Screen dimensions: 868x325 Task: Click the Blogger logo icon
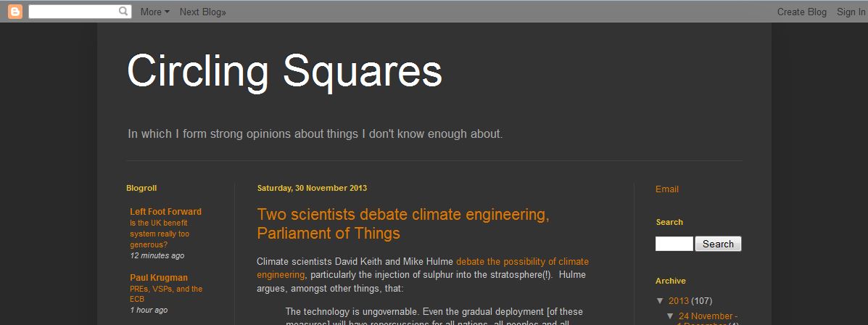coord(15,12)
